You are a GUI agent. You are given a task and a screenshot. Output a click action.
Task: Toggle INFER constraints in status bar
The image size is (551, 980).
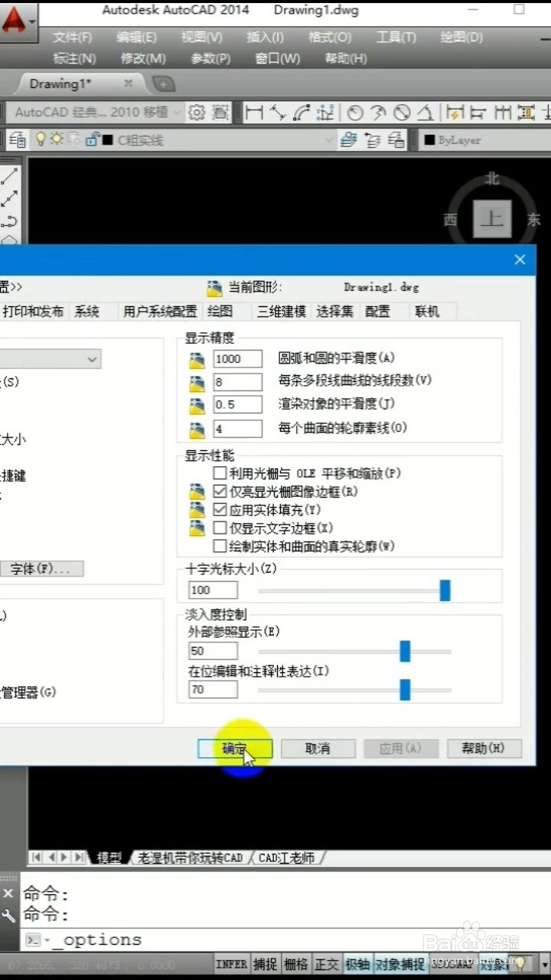click(231, 964)
